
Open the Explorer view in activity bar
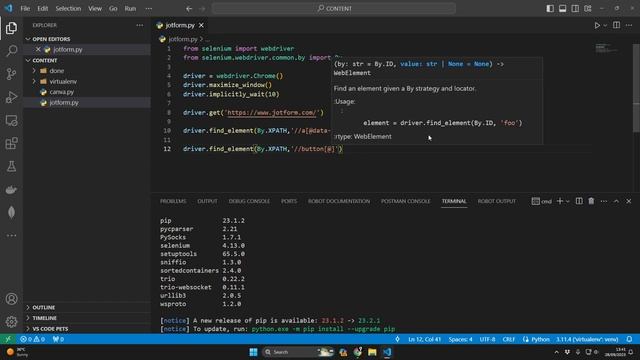11,28
